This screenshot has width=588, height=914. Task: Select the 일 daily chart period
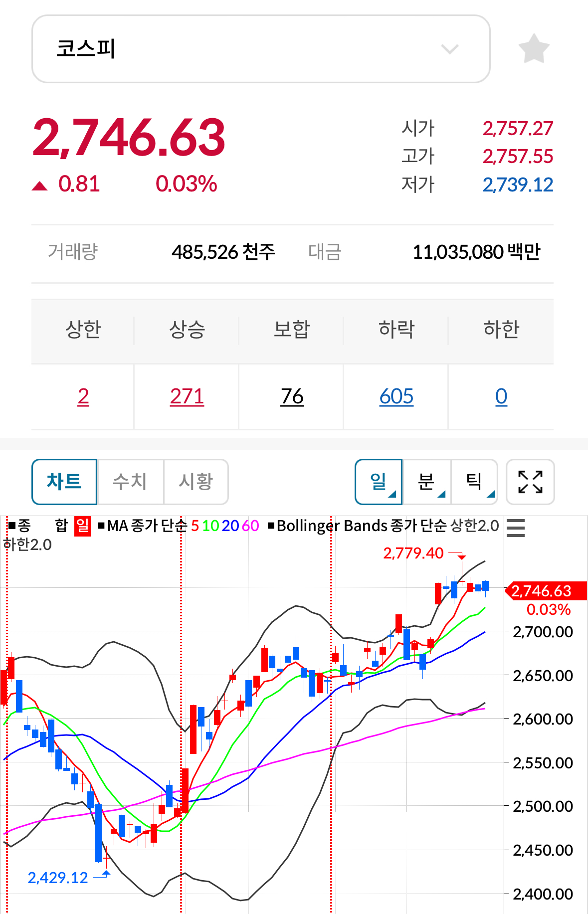[x=379, y=482]
